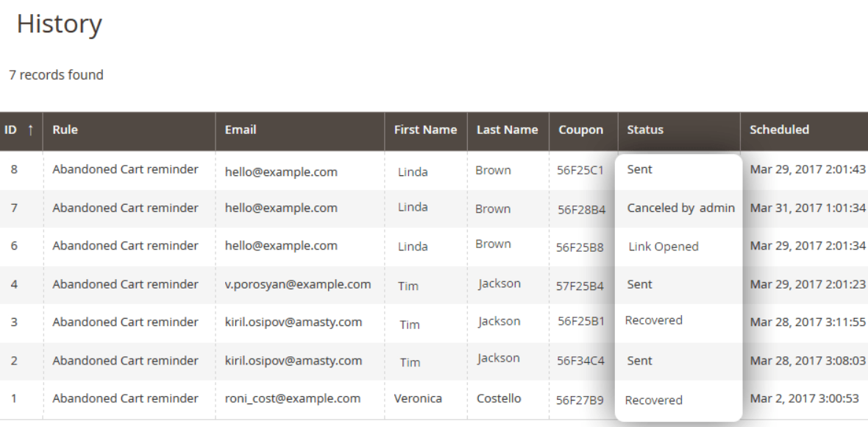Click roni_cost@example.com email cell

click(292, 399)
